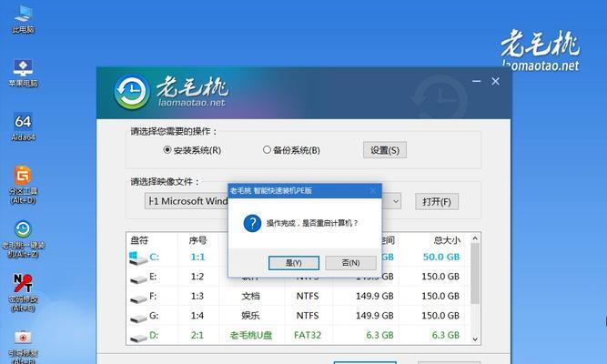Close the 老毛桃 installer window
The height and width of the screenshot is (364, 607).
(495, 81)
